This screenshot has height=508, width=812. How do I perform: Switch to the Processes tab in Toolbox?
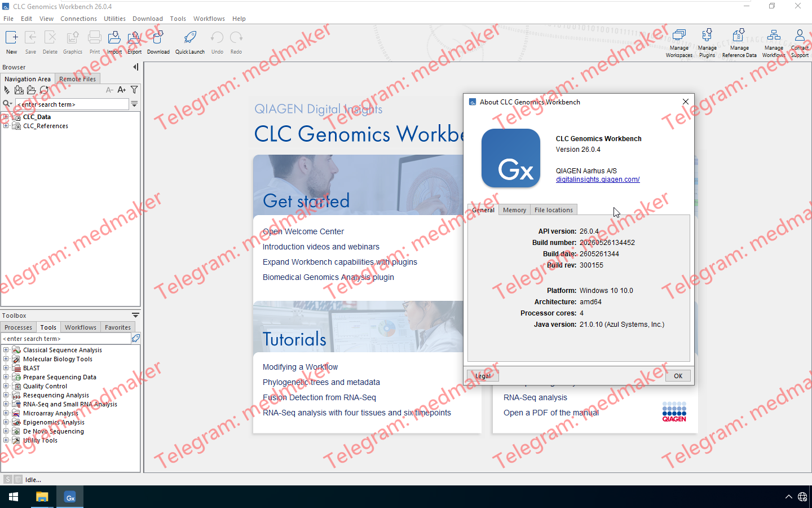coord(18,327)
